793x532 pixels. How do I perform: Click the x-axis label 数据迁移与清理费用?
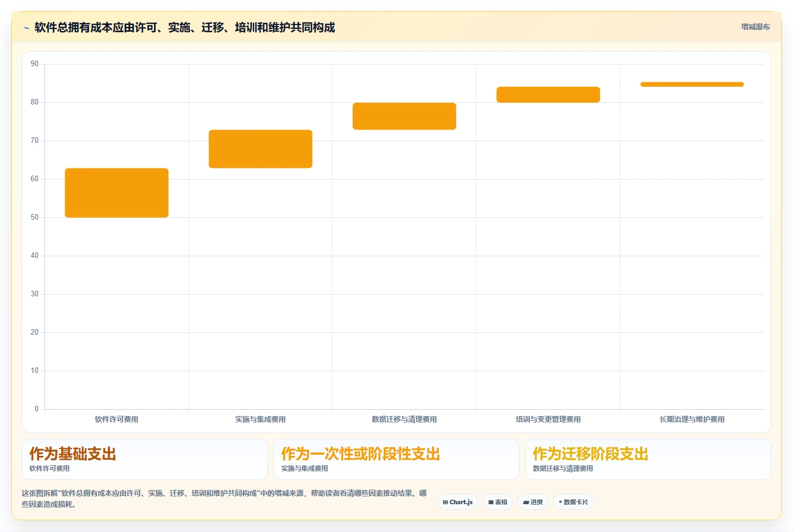click(x=404, y=419)
